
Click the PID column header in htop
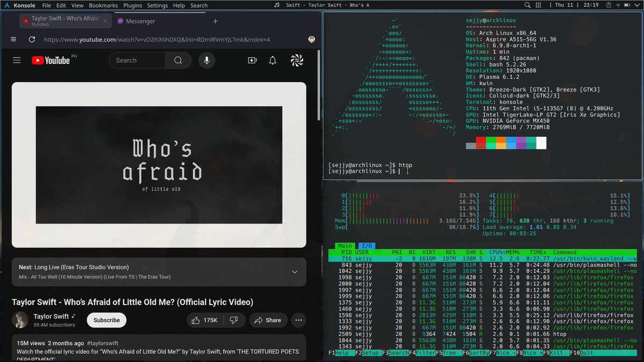[347, 252]
